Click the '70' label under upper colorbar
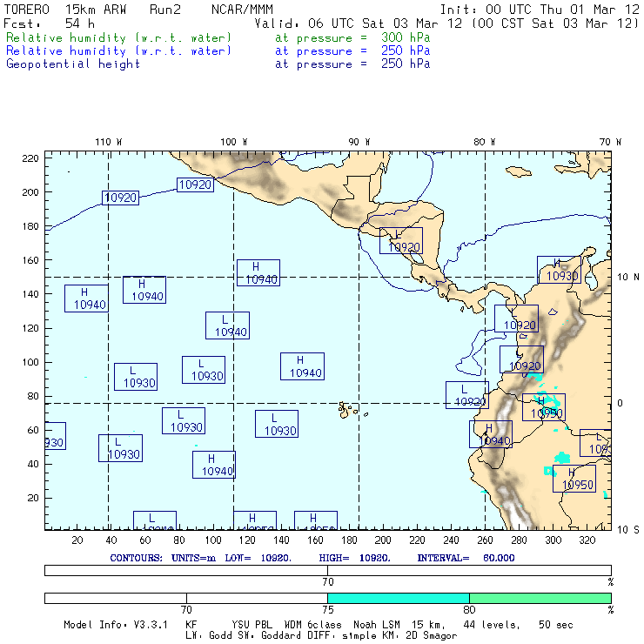This screenshot has height=644, width=644. (x=328, y=582)
